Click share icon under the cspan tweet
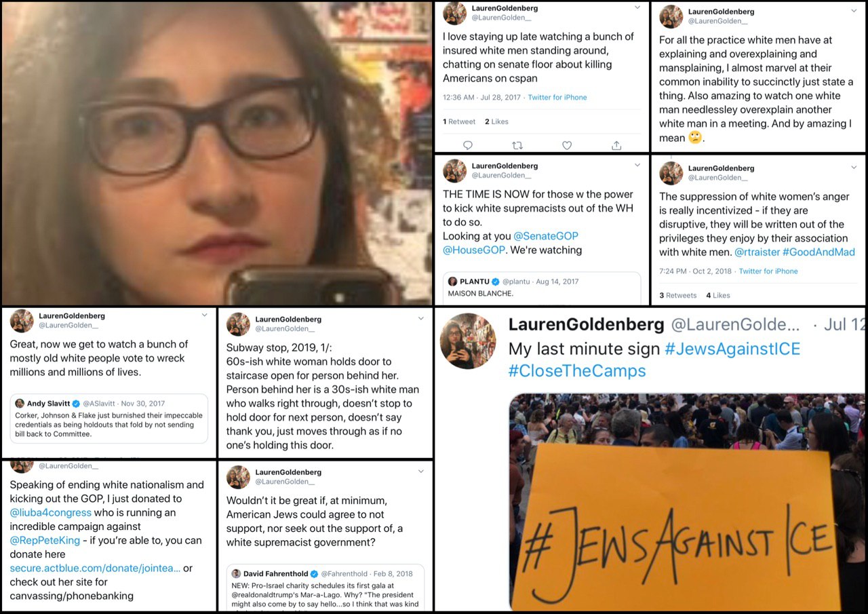Image resolution: width=868 pixels, height=614 pixels. [616, 145]
